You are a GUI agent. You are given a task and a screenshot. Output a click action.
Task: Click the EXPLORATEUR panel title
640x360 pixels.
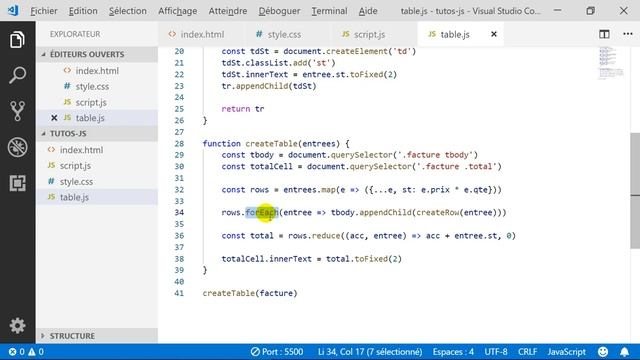pos(75,34)
